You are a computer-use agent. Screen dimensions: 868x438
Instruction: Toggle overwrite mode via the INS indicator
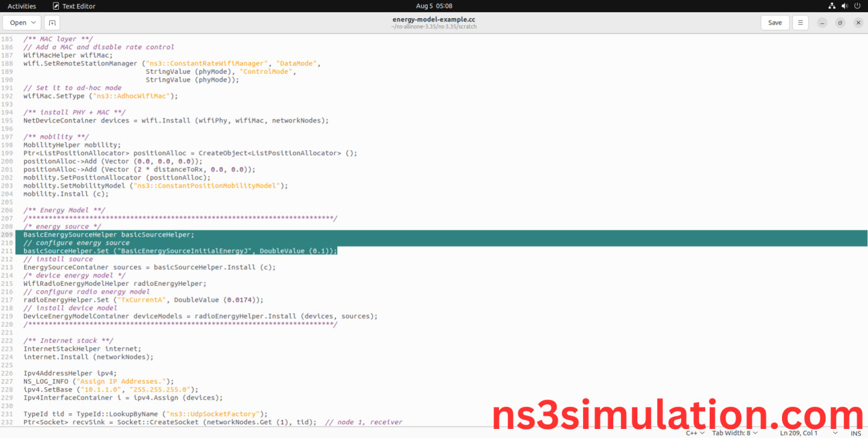(x=856, y=432)
